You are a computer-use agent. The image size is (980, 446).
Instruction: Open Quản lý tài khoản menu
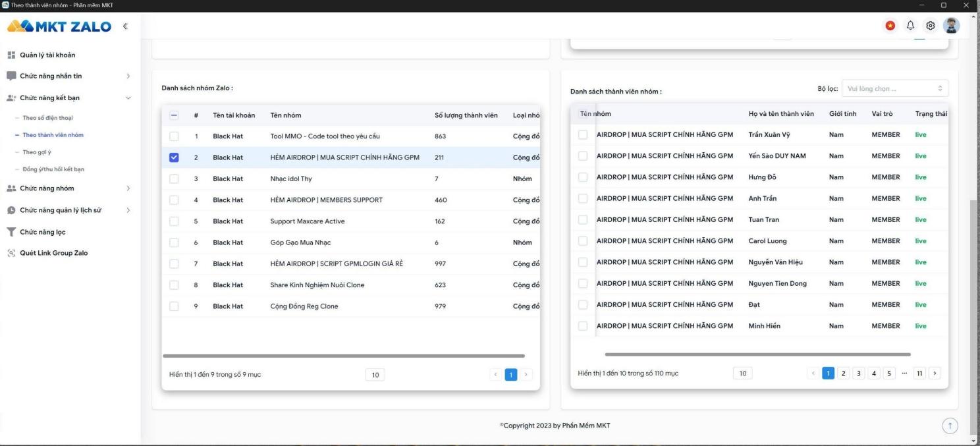pyautogui.click(x=46, y=55)
